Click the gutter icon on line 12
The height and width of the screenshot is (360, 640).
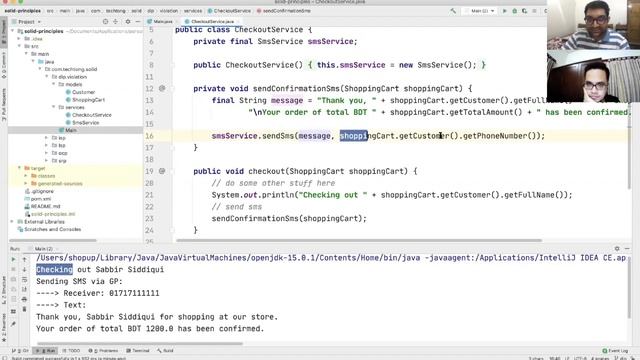click(162, 89)
